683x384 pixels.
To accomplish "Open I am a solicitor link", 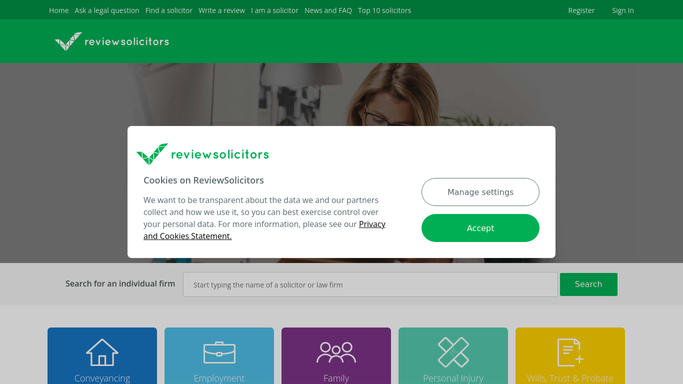I will (x=274, y=10).
